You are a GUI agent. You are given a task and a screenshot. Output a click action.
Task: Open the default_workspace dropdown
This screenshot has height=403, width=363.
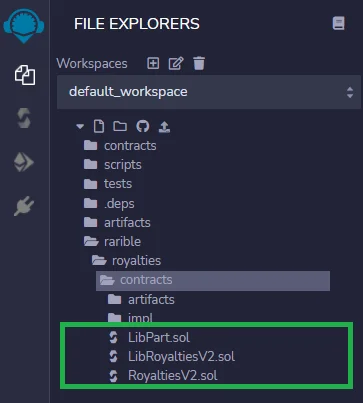(x=209, y=92)
